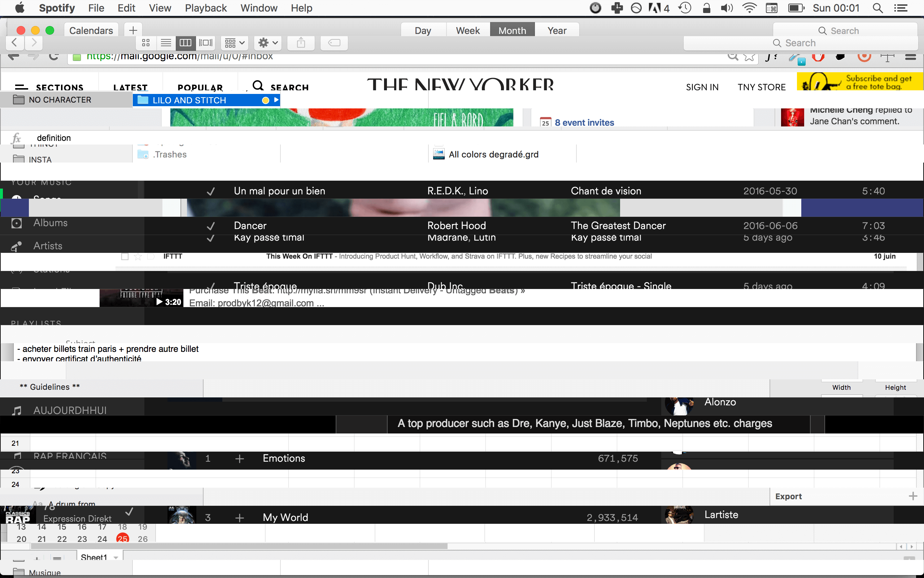The height and width of the screenshot is (578, 924).
Task: Go back with the Finder back arrow
Action: pos(15,42)
